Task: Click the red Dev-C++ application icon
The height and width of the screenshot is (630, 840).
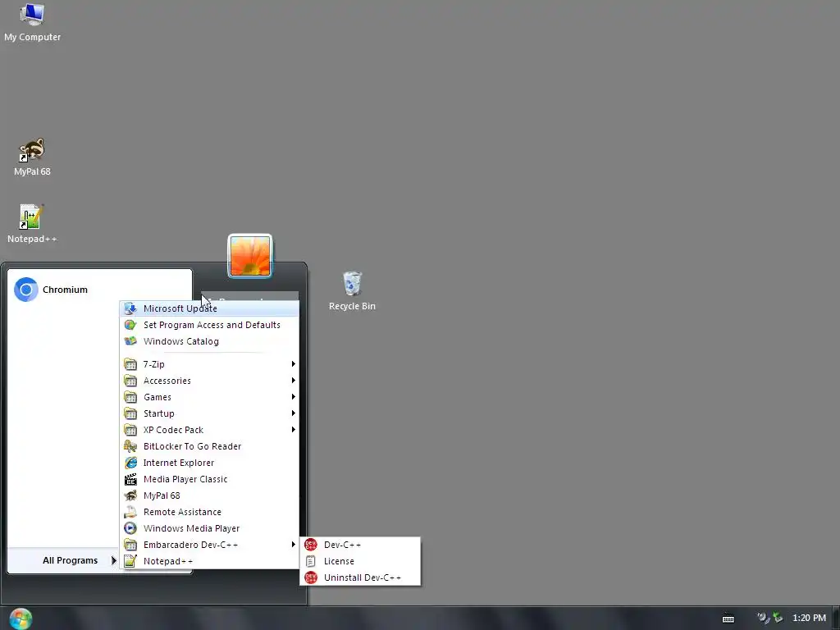Action: pos(311,545)
